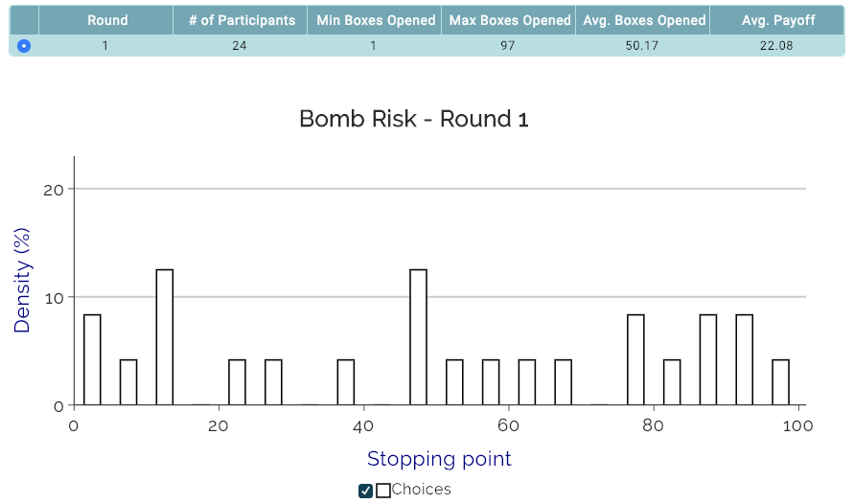Click the Bomb Risk - Round 1 title

(414, 119)
